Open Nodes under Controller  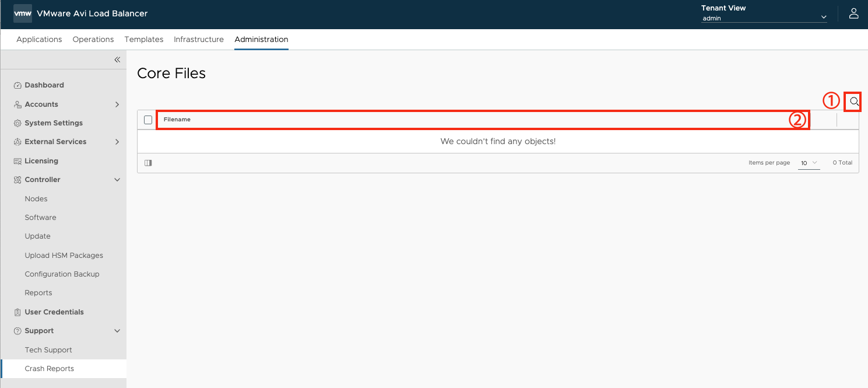(x=36, y=199)
